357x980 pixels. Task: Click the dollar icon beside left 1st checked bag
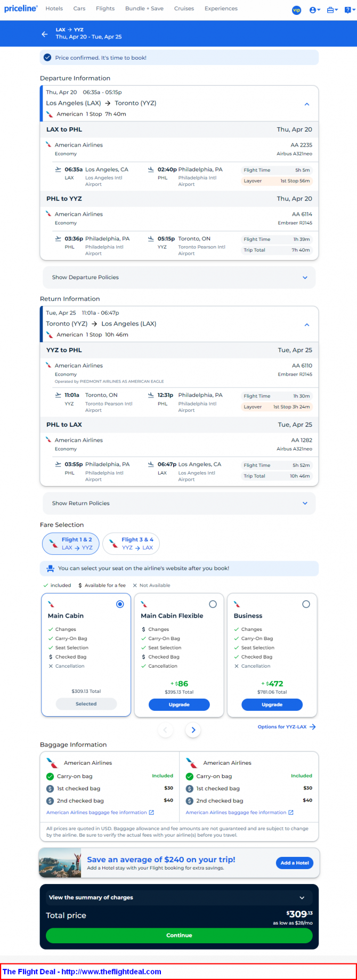[x=50, y=788]
